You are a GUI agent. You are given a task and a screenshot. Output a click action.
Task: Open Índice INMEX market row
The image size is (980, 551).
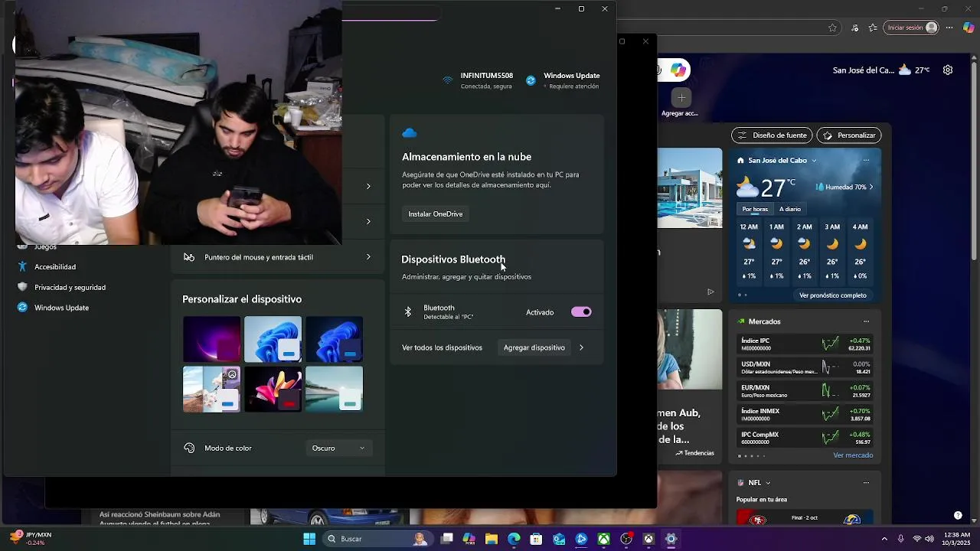805,414
